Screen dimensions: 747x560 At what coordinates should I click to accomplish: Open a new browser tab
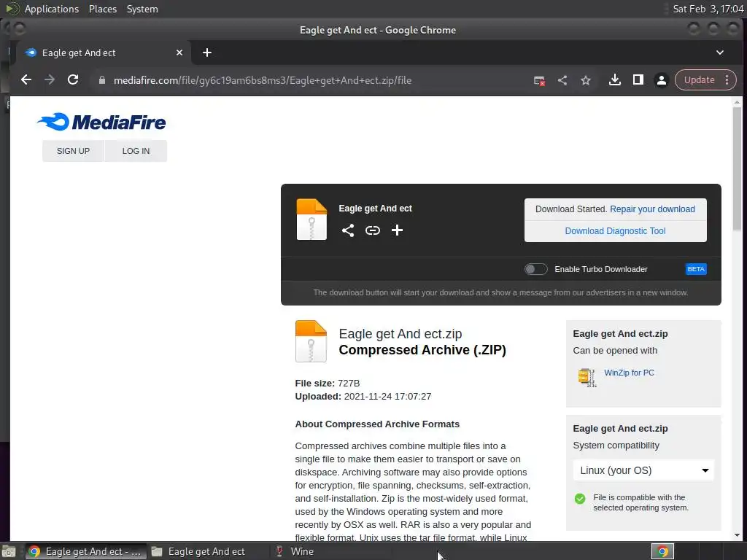(x=206, y=52)
